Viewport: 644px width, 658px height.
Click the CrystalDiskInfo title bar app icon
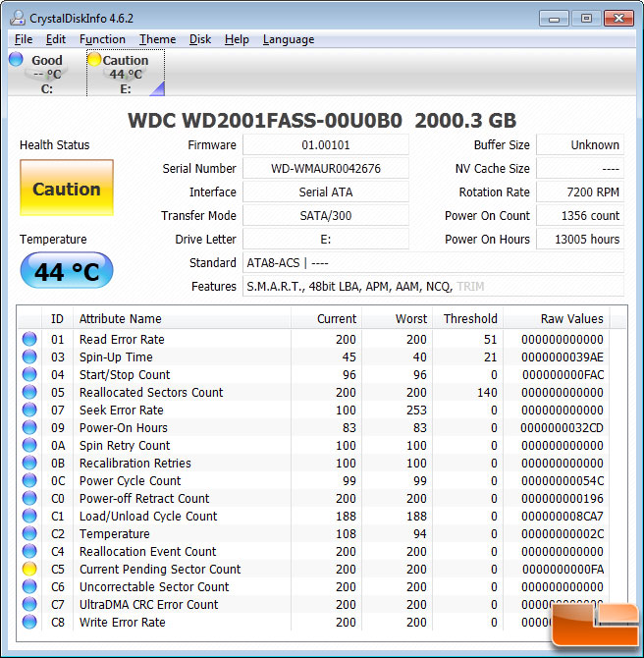point(18,17)
